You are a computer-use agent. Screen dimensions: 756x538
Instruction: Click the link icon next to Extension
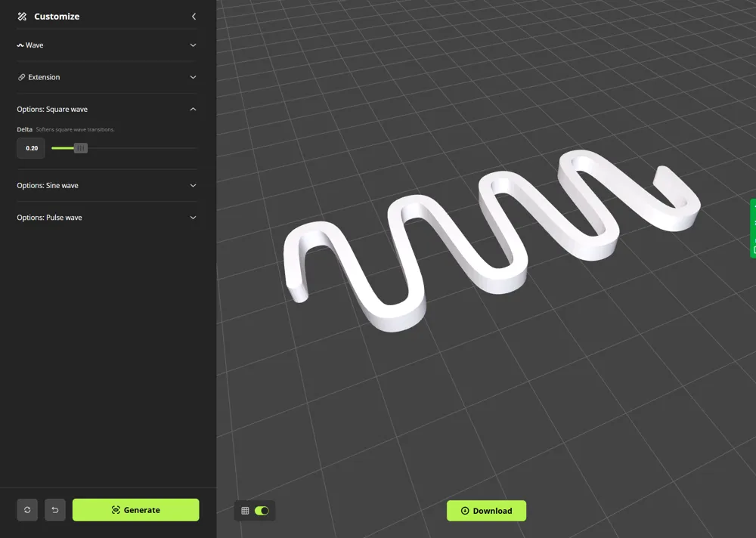coord(20,76)
